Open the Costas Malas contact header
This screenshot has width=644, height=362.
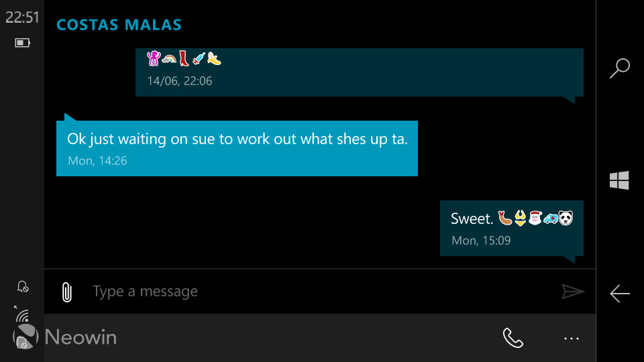pyautogui.click(x=119, y=25)
